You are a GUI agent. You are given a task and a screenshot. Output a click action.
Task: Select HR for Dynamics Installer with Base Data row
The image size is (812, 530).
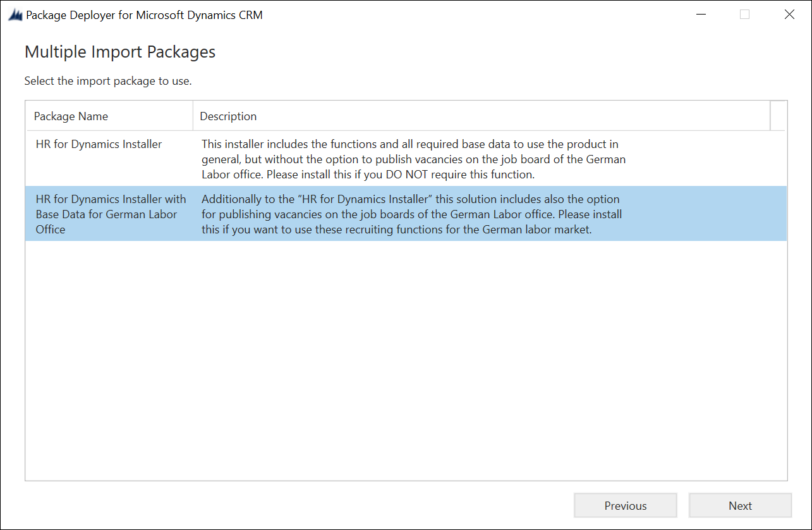tap(406, 214)
